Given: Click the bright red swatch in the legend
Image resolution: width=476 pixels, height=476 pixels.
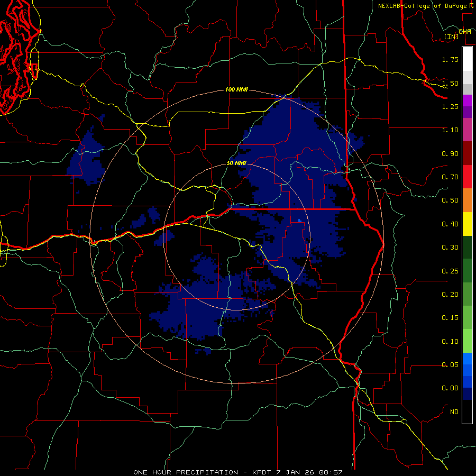Looking at the screenshot, I should point(467,177).
